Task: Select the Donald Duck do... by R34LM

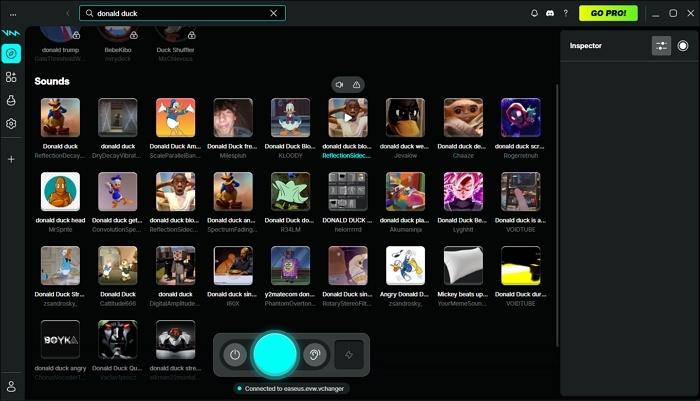Action: pyautogui.click(x=290, y=192)
